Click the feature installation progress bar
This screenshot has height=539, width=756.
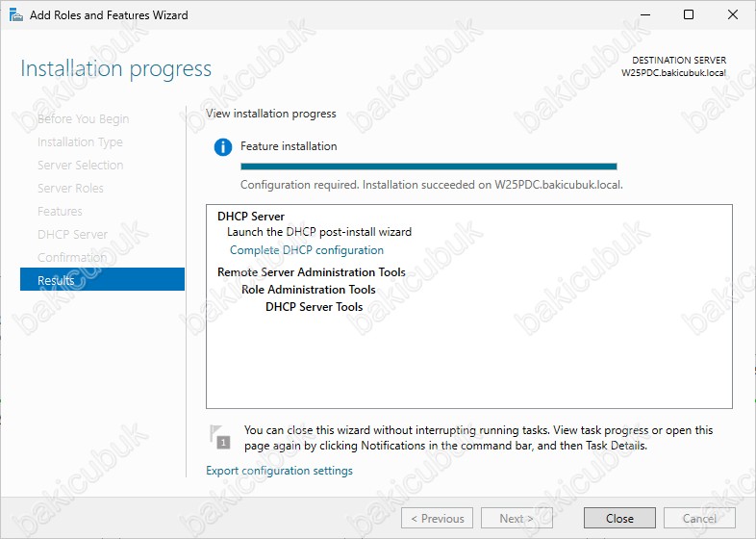click(428, 167)
